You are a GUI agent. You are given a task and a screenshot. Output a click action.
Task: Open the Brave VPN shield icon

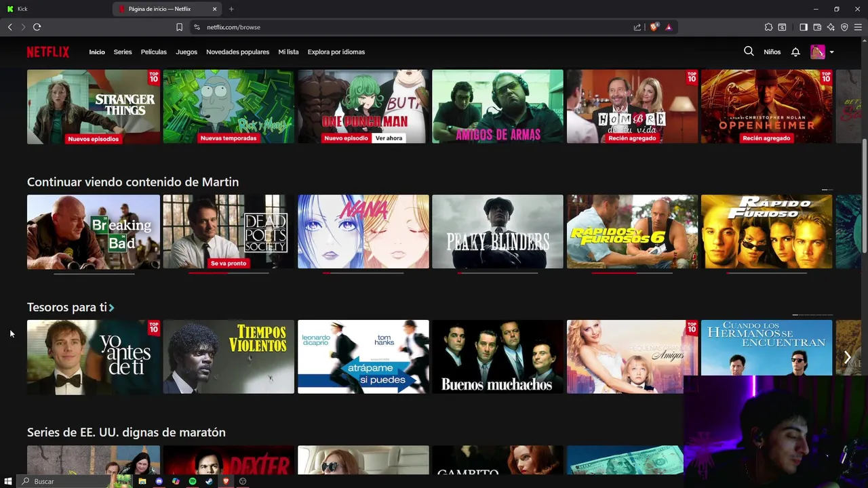[x=844, y=27]
